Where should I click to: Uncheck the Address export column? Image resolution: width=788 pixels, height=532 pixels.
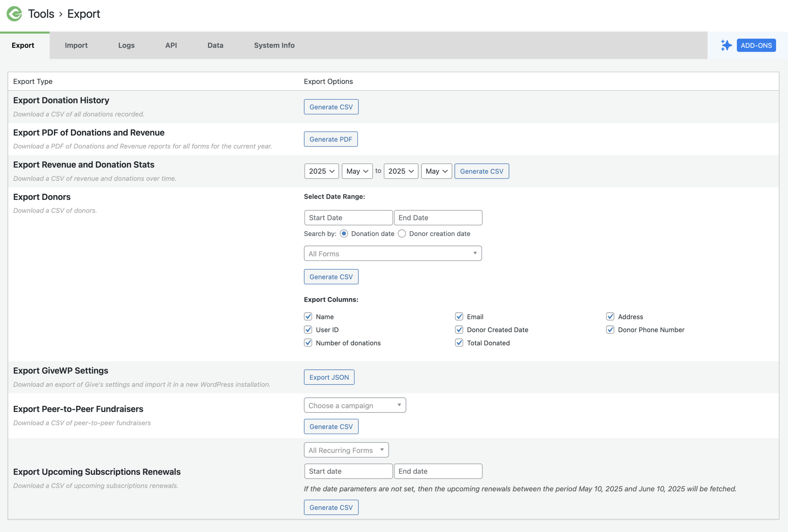tap(610, 317)
